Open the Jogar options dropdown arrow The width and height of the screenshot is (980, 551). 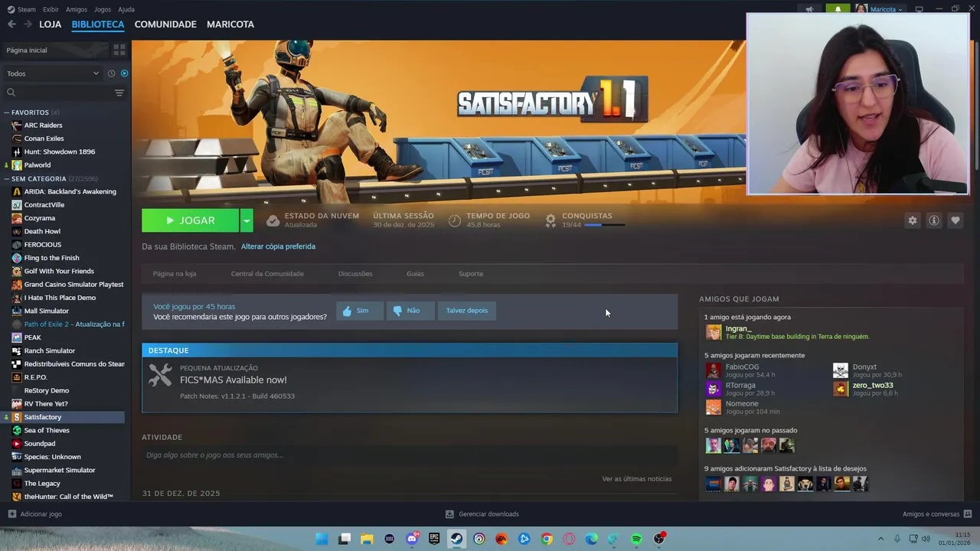(247, 220)
